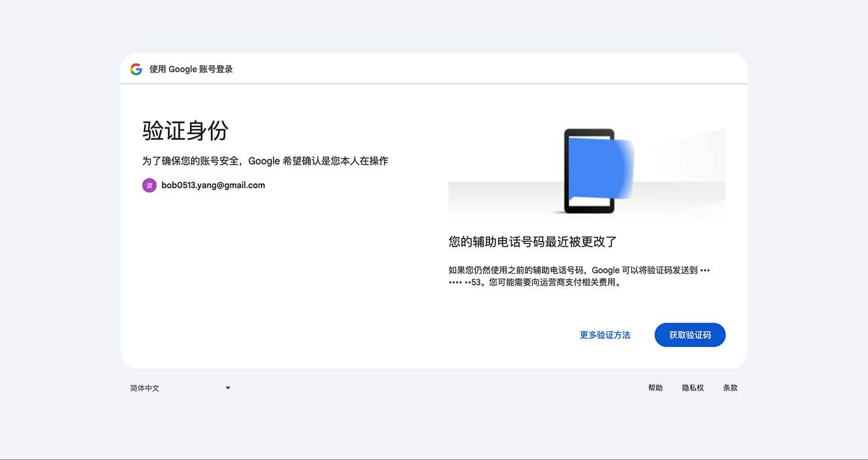The height and width of the screenshot is (460, 868).
Task: Open the 更多验证方法 link
Action: pyautogui.click(x=605, y=335)
